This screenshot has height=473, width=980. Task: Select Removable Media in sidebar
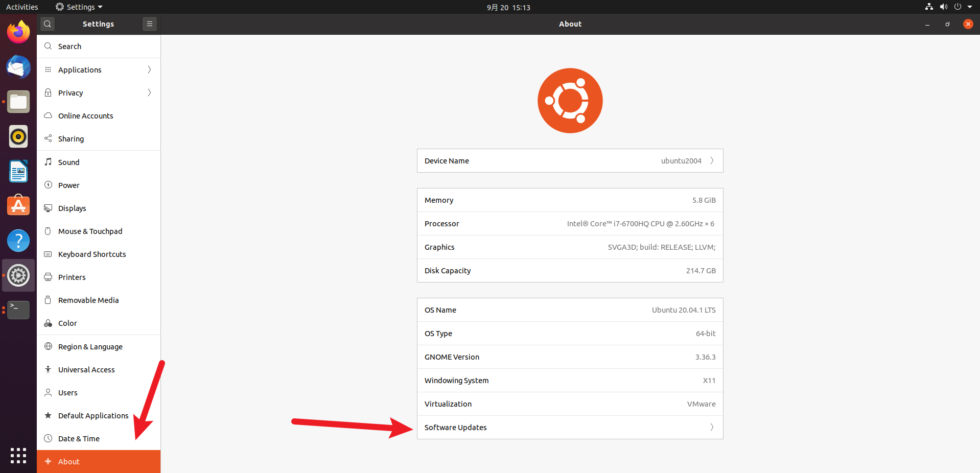point(99,300)
